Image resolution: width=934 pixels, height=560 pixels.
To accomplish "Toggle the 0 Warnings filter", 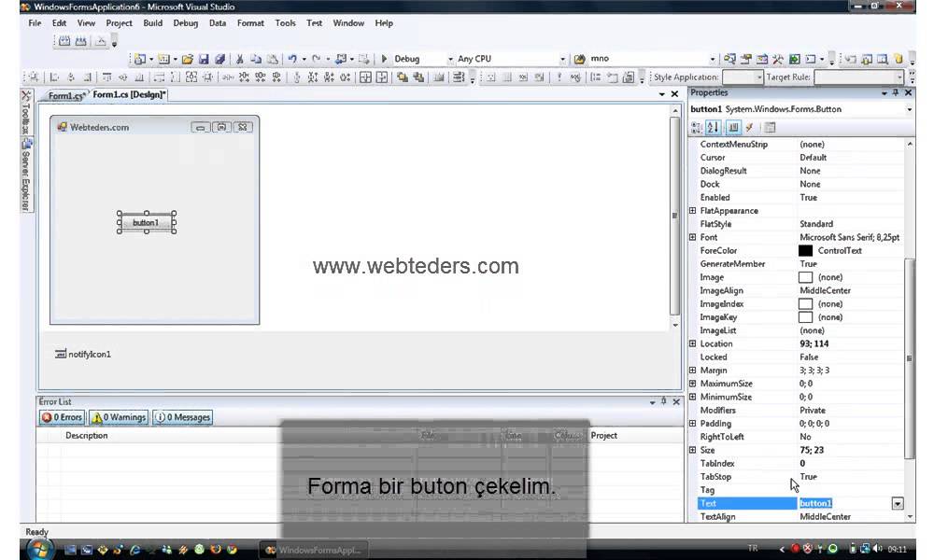I will (118, 417).
